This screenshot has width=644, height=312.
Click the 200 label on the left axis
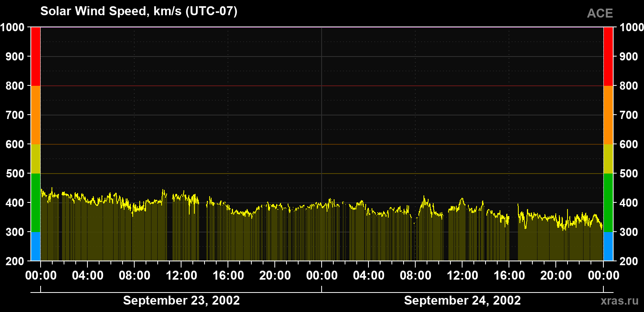[x=15, y=261]
